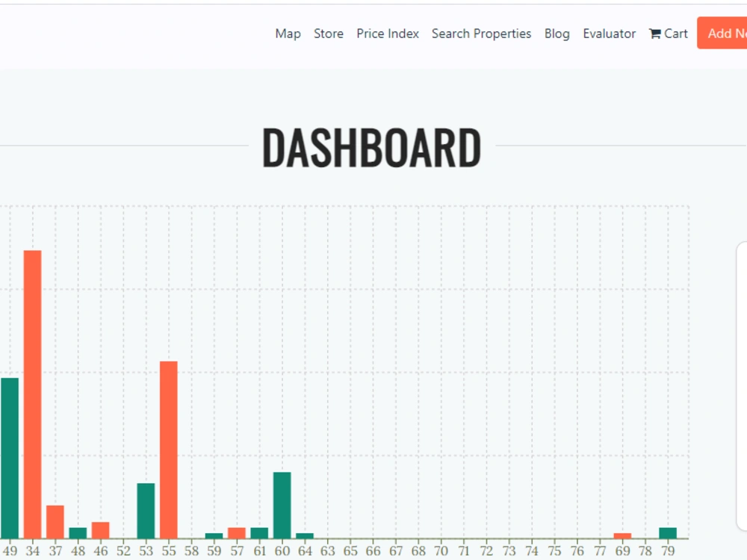Screen dimensions: 747x560
Task: Click the orange Add New button
Action: tap(722, 33)
